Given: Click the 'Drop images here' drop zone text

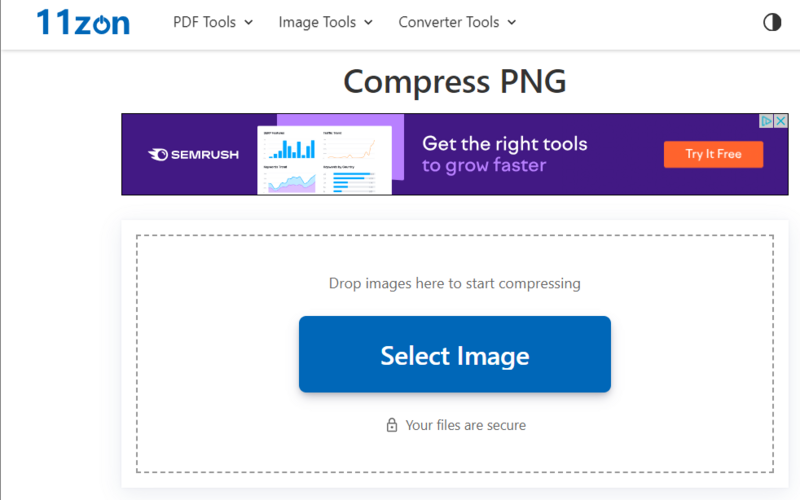Looking at the screenshot, I should pos(455,283).
